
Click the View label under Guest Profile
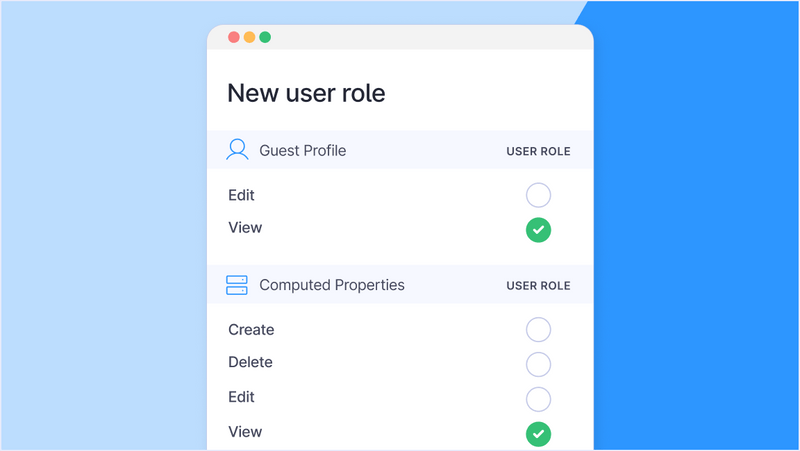(245, 228)
